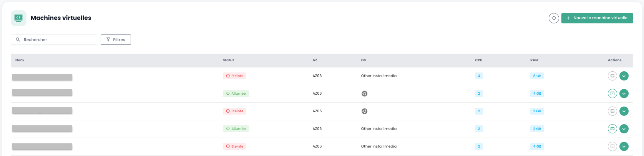Expand actions dropdown for the 4 CPU VM
Screen dimensions: 644x156
pyautogui.click(x=624, y=76)
